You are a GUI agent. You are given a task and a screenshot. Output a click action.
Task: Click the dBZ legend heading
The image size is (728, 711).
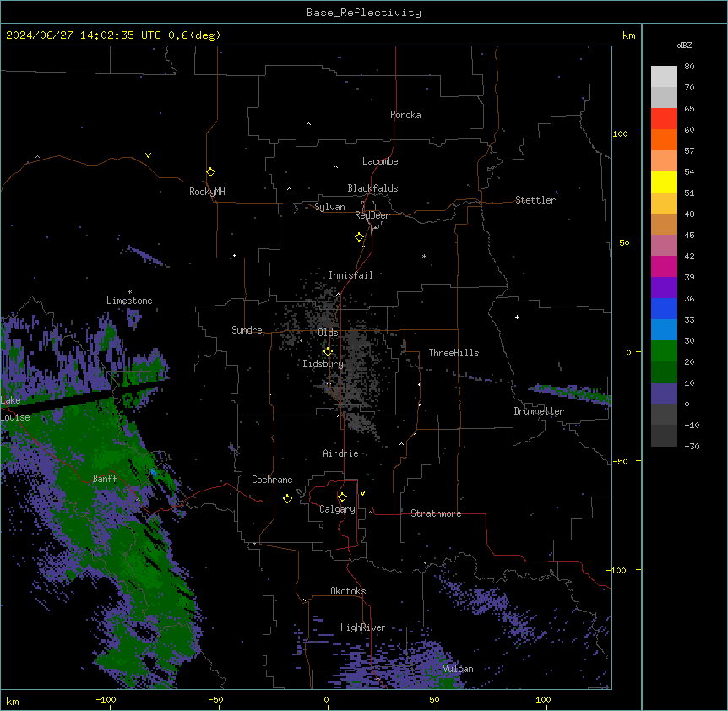coord(684,45)
